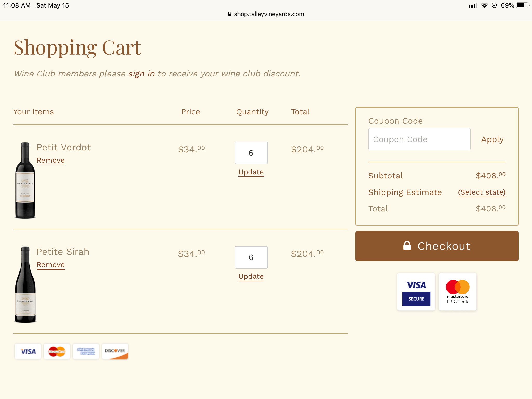Focus the Coupon Code input field
This screenshot has height=399, width=532.
pyautogui.click(x=419, y=139)
